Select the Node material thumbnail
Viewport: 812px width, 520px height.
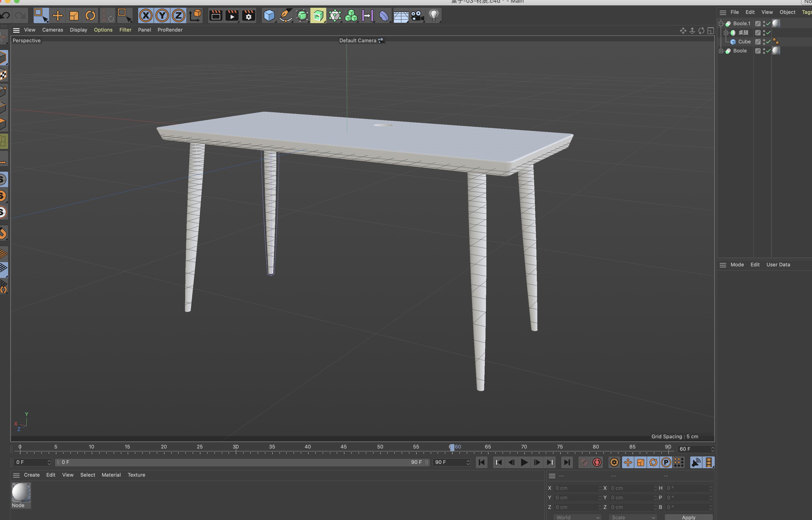pyautogui.click(x=21, y=492)
